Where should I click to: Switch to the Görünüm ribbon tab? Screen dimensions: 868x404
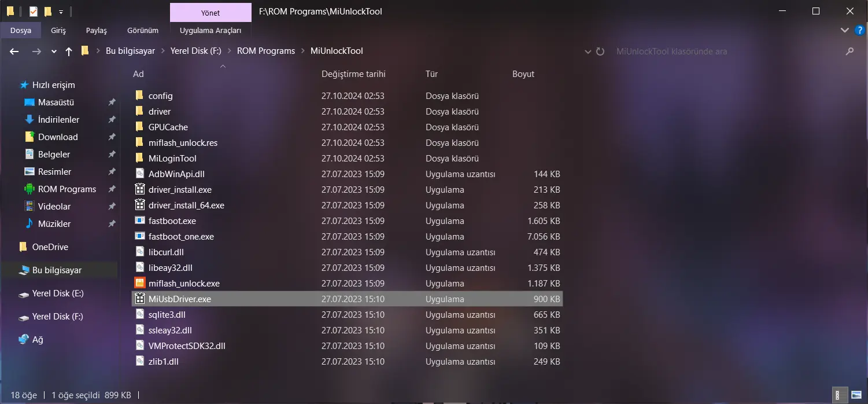pyautogui.click(x=143, y=30)
